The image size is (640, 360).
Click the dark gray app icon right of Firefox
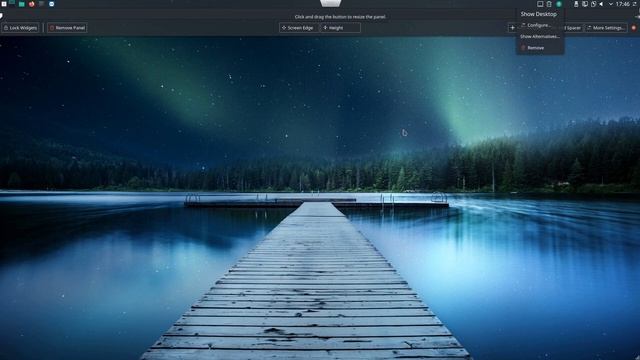[x=41, y=4]
